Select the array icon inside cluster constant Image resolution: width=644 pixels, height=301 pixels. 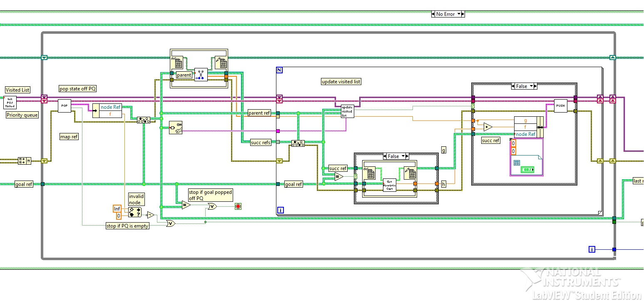point(517,163)
